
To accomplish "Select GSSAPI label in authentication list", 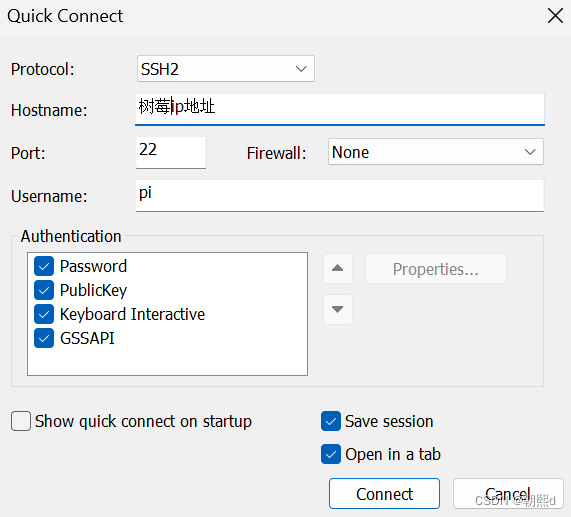I will [87, 338].
